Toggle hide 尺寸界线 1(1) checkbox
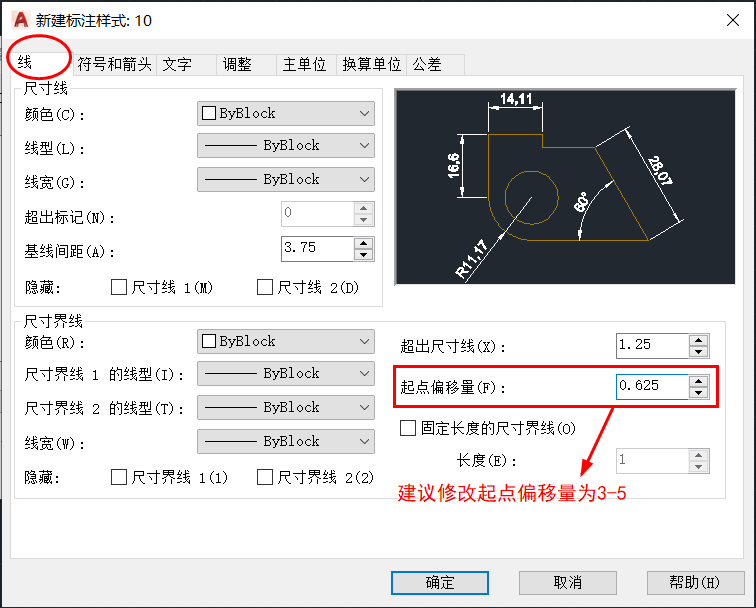The height and width of the screenshot is (608, 756). pyautogui.click(x=119, y=477)
